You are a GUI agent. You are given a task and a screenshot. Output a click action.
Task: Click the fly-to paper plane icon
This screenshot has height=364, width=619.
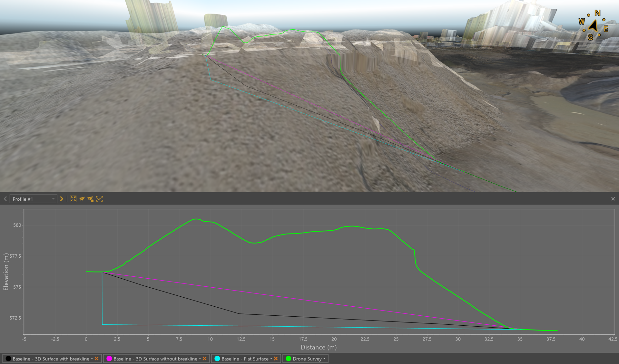(x=82, y=199)
